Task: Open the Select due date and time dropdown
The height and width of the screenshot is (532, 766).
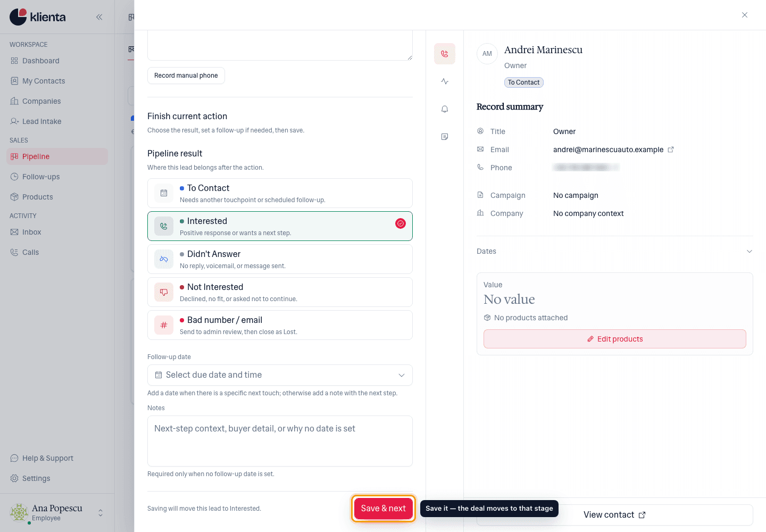Action: click(x=280, y=375)
